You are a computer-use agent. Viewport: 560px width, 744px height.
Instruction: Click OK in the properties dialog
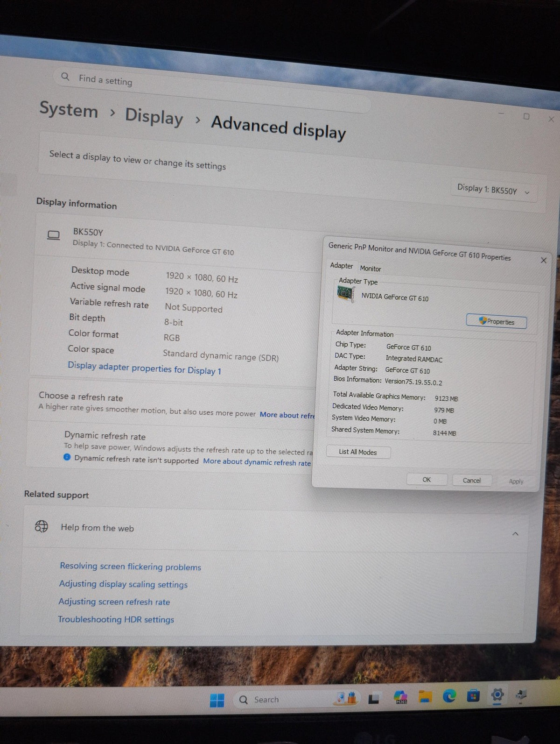(x=427, y=480)
